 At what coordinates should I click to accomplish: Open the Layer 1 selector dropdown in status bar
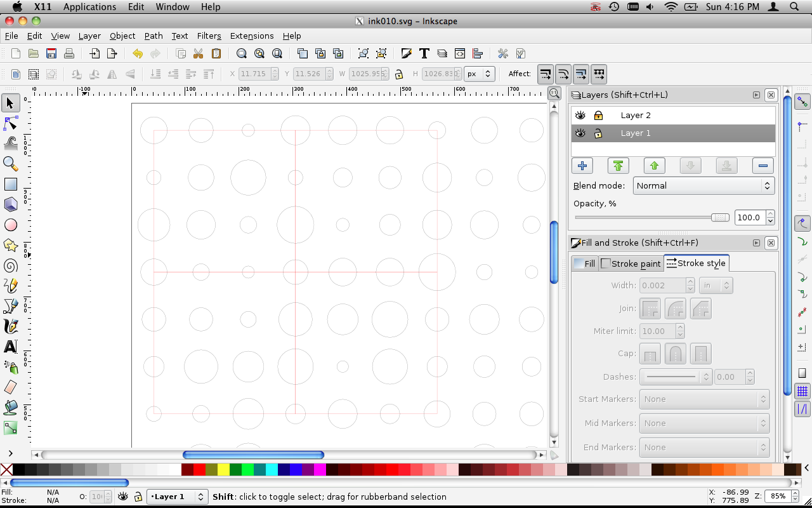pos(177,497)
